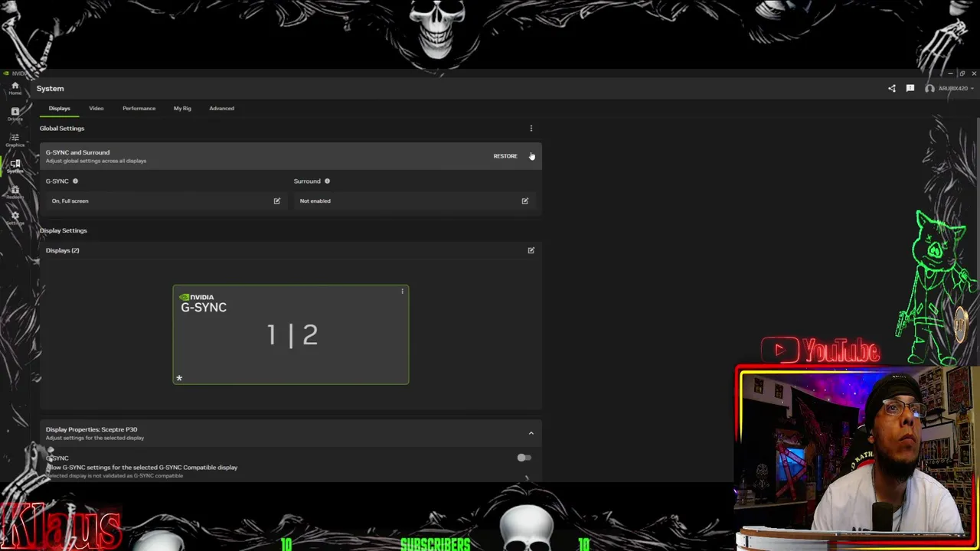Toggle G-SYNC for the selected display
980x551 pixels.
tap(524, 458)
